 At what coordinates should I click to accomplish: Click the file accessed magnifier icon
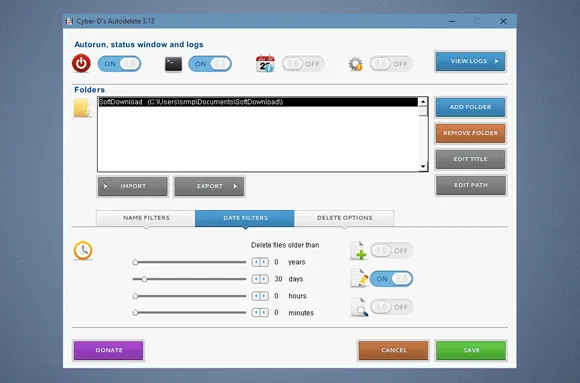[359, 307]
